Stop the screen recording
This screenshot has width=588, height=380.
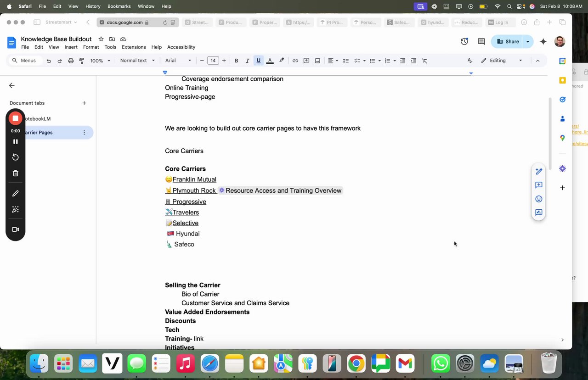15,118
